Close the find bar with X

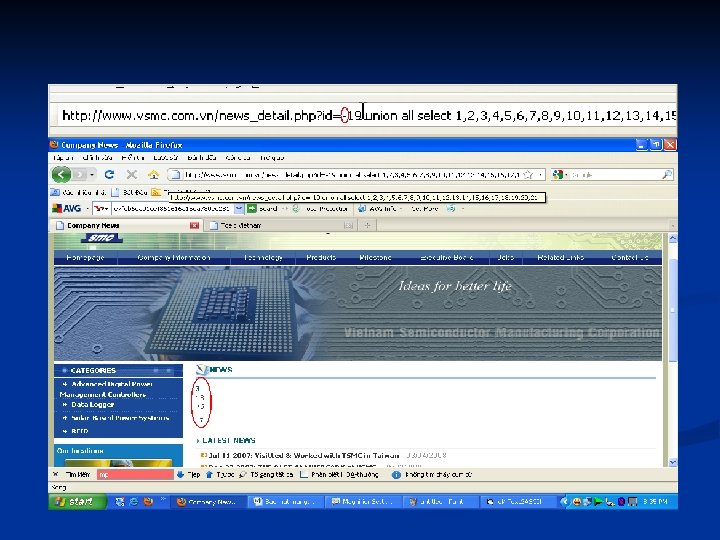(x=56, y=474)
